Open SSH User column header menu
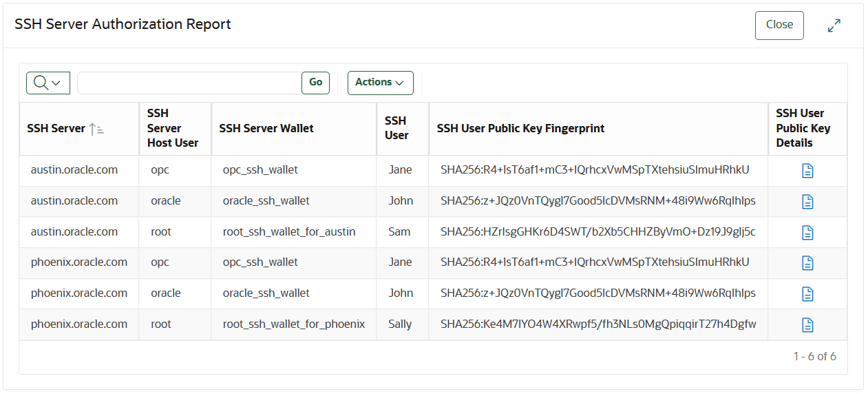The width and height of the screenshot is (868, 394). tap(396, 129)
